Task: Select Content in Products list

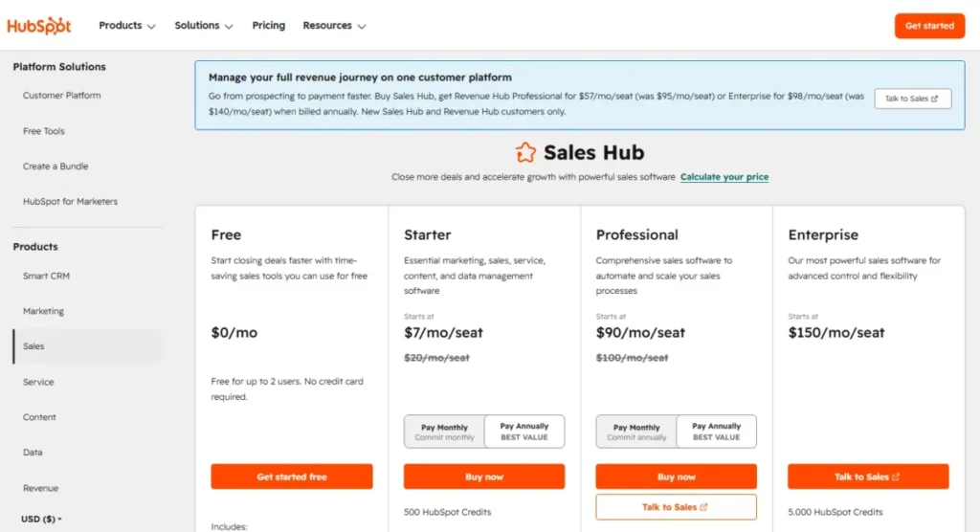Action: point(39,417)
